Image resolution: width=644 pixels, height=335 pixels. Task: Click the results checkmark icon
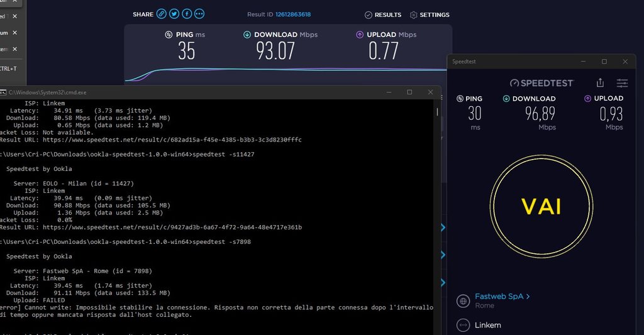[369, 15]
